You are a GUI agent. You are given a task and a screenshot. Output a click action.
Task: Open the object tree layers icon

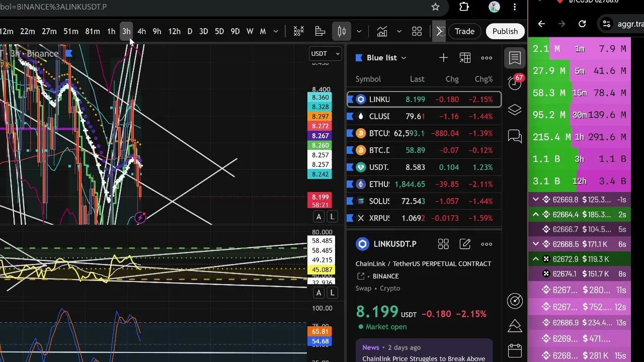515,110
